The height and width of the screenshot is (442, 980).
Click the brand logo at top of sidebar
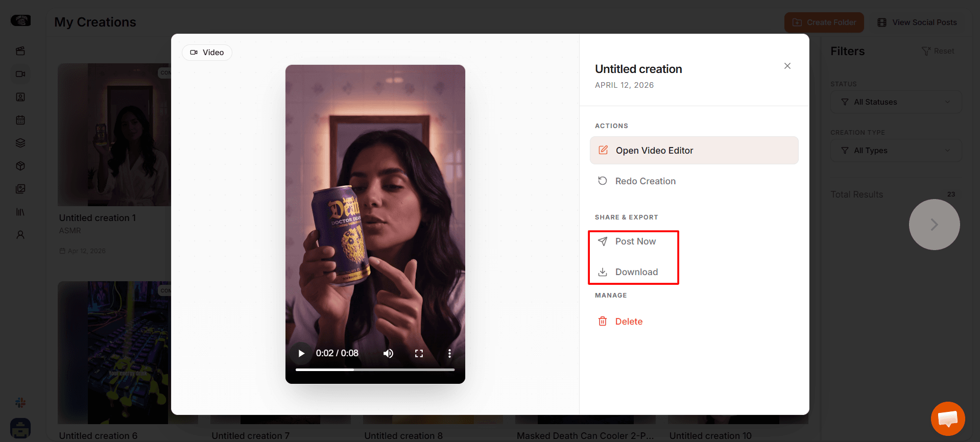[x=20, y=20]
